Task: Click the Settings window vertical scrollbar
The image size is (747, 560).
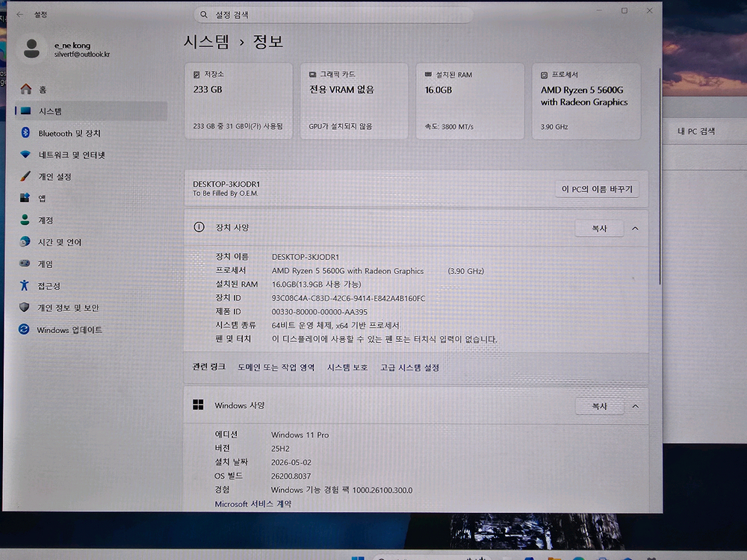Action: (660, 176)
